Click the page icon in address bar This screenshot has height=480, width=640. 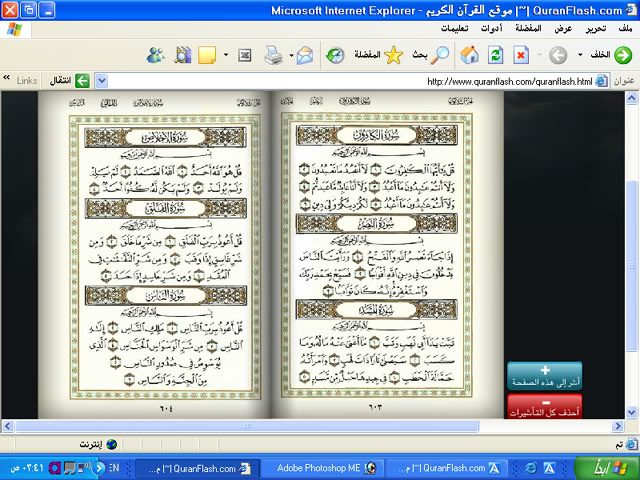pyautogui.click(x=601, y=81)
